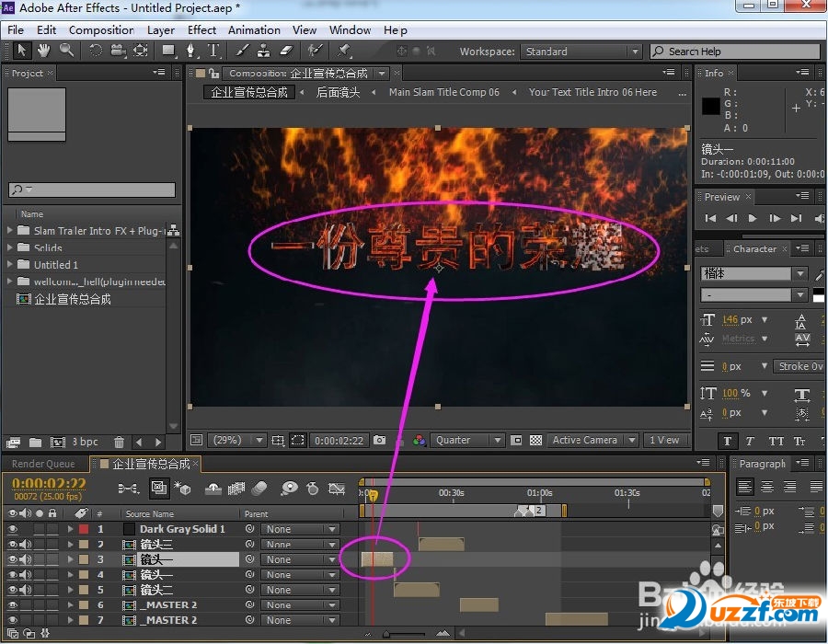Screen dimensions: 828x644
Task: Select the Horizontal Type tool
Action: pos(213,51)
